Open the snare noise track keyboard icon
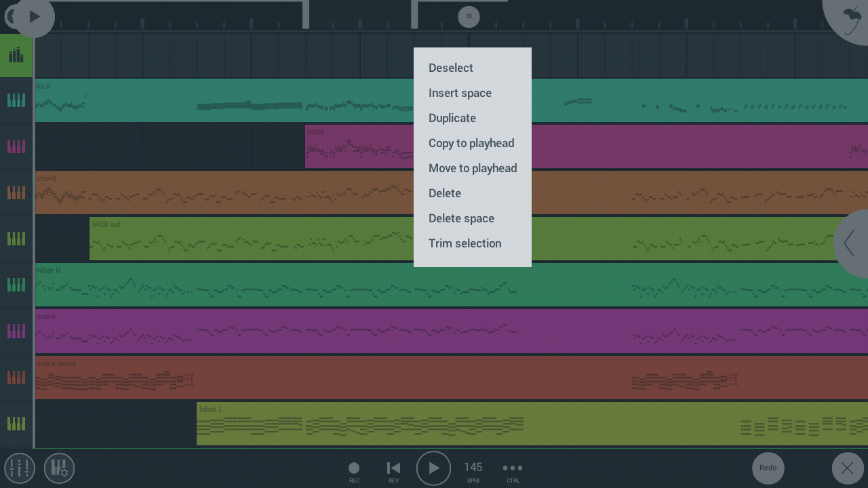The height and width of the screenshot is (488, 868). click(x=16, y=378)
